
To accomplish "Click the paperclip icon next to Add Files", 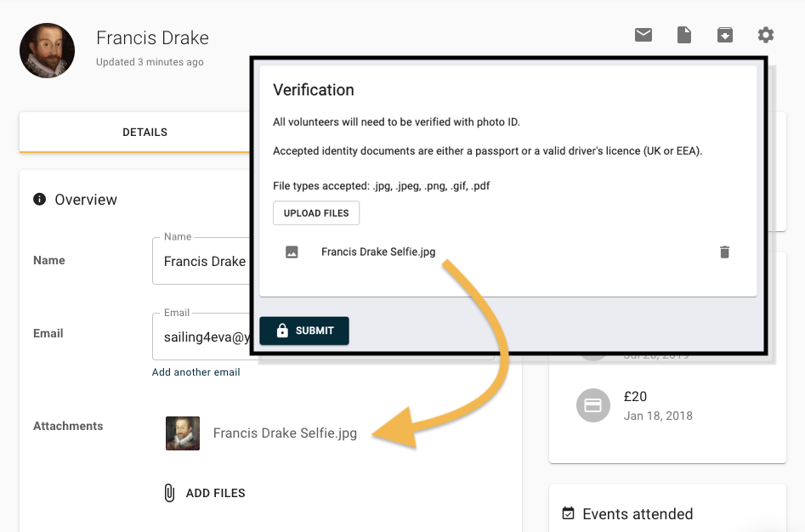I will click(x=169, y=493).
